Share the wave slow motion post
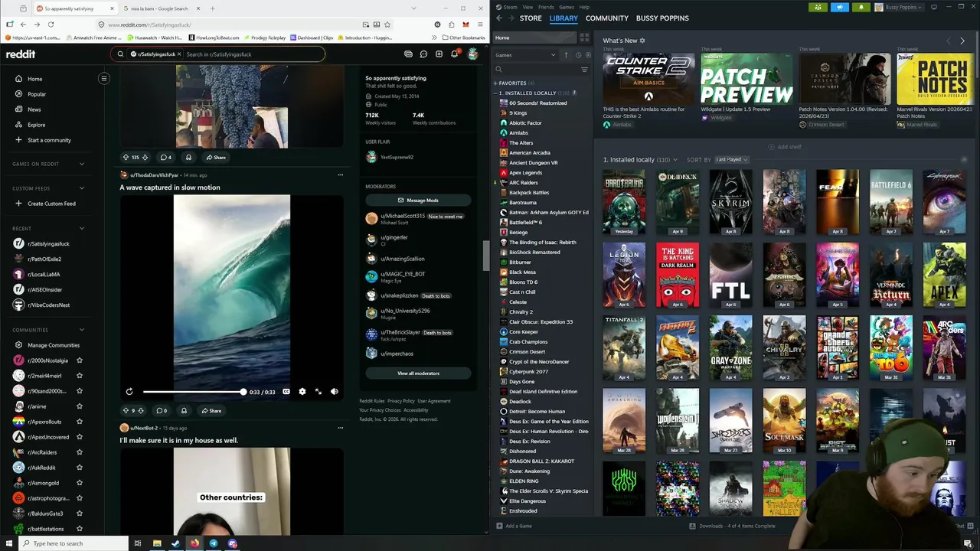This screenshot has height=551, width=980. click(213, 411)
